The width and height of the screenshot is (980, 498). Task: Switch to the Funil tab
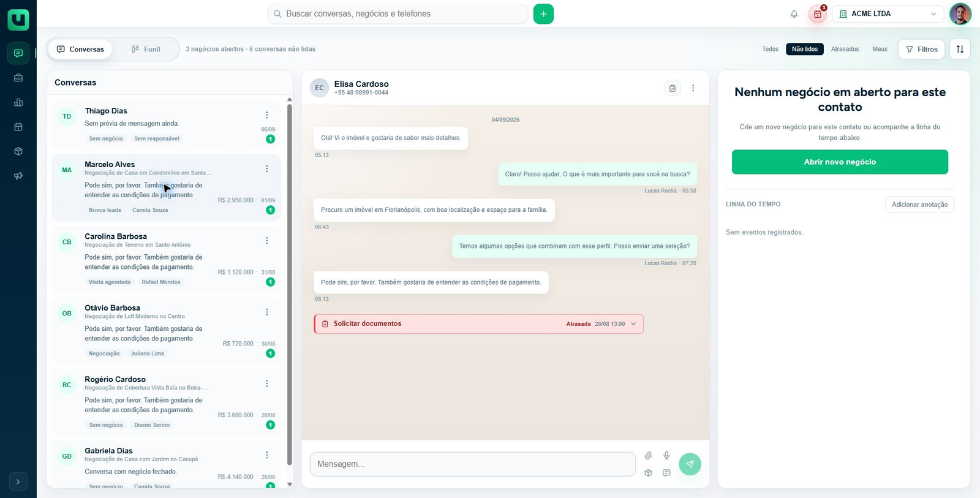[146, 49]
